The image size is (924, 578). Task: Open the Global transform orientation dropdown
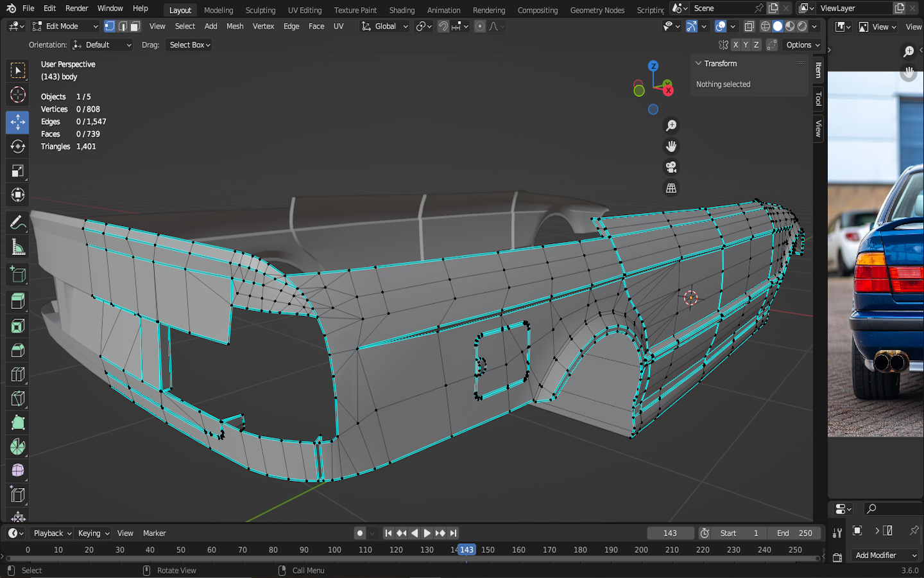click(x=384, y=26)
